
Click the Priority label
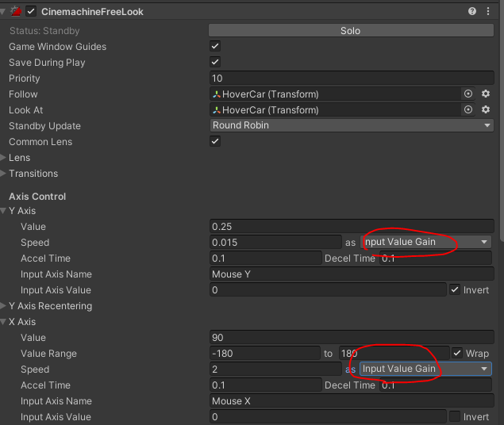[x=25, y=78]
